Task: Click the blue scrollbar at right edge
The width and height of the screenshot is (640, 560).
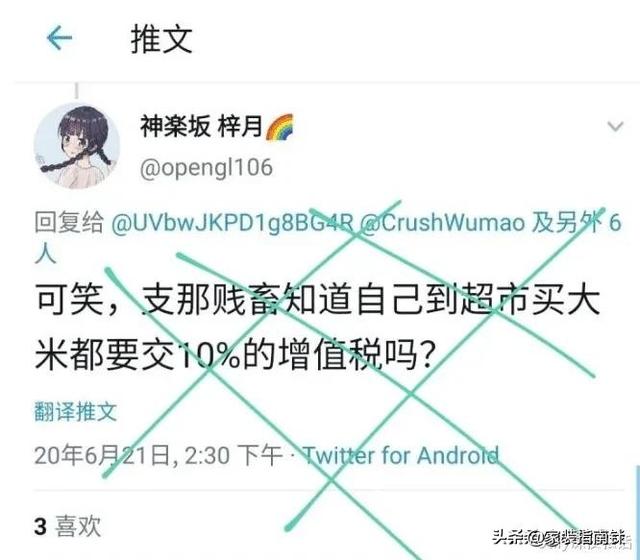Action: (638, 512)
